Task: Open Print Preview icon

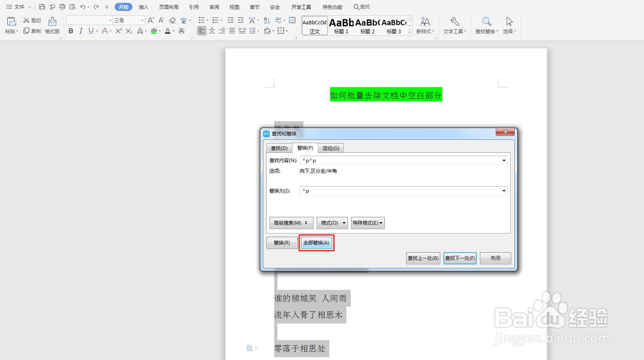Action: 73,7
